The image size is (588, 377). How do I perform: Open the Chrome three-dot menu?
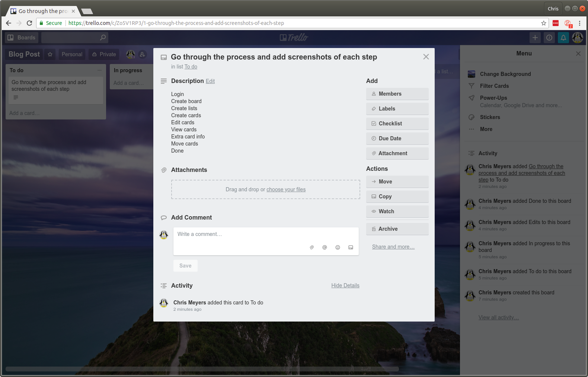point(579,23)
